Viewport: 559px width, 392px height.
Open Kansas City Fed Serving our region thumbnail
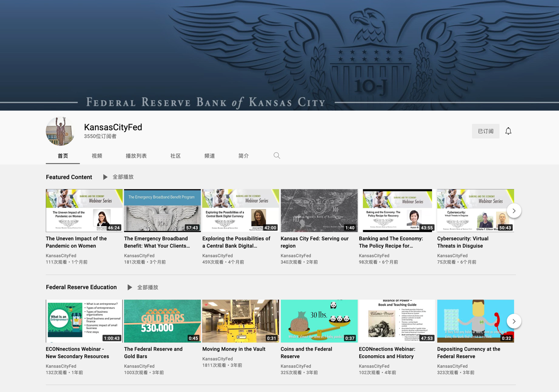(x=319, y=211)
